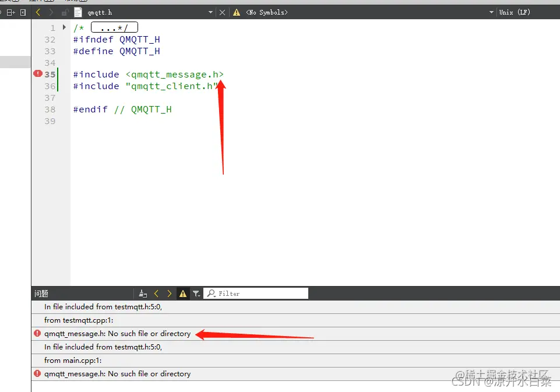Select 'from main.cpp:1:' issue row
Image resolution: width=560 pixels, height=392 pixels.
[x=295, y=361]
